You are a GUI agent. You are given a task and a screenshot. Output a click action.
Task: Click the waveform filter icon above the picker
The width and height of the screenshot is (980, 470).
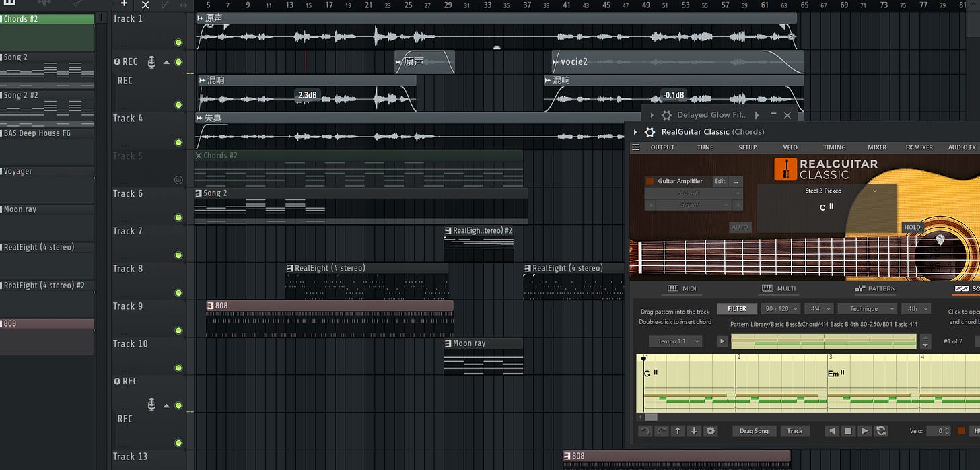click(x=44, y=4)
